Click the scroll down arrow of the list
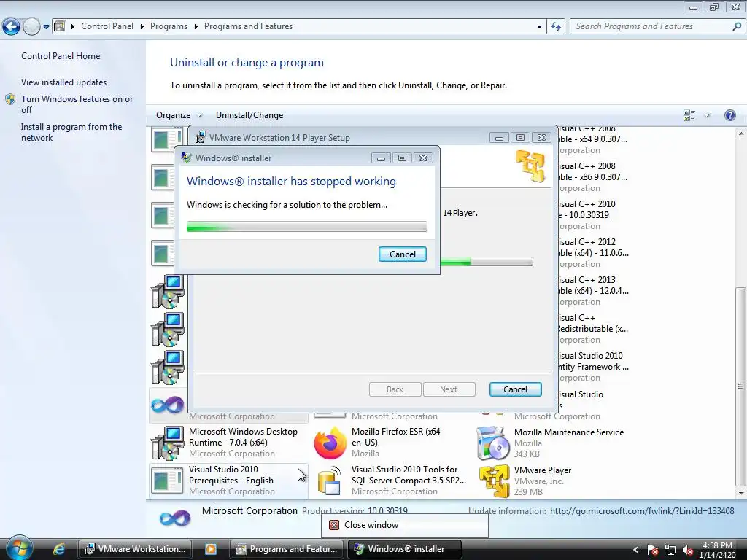 [740, 494]
